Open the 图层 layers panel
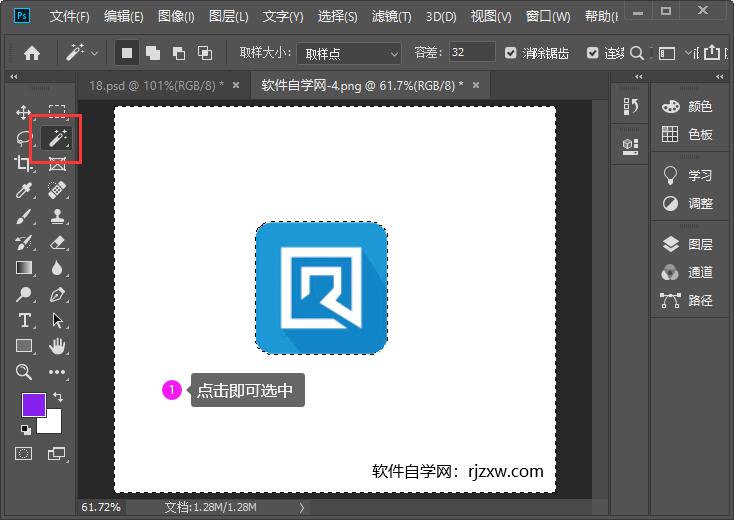Image resolution: width=734 pixels, height=520 pixels. point(687,244)
